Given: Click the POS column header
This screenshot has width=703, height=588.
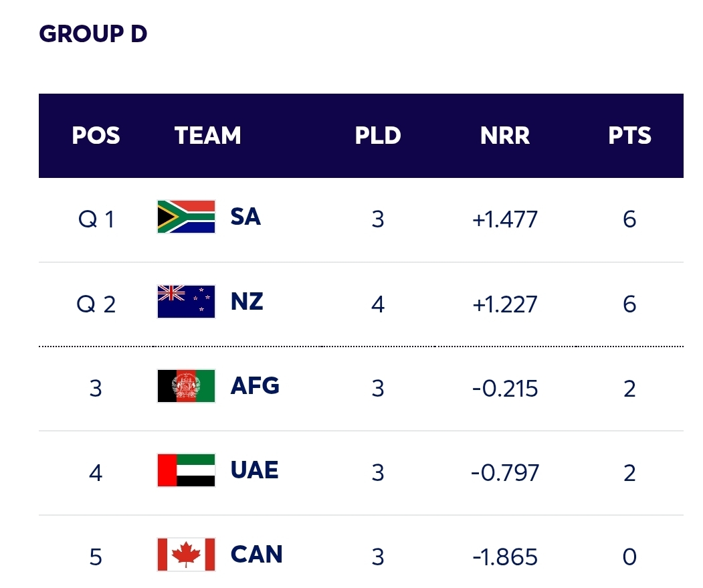Looking at the screenshot, I should pyautogui.click(x=96, y=136).
